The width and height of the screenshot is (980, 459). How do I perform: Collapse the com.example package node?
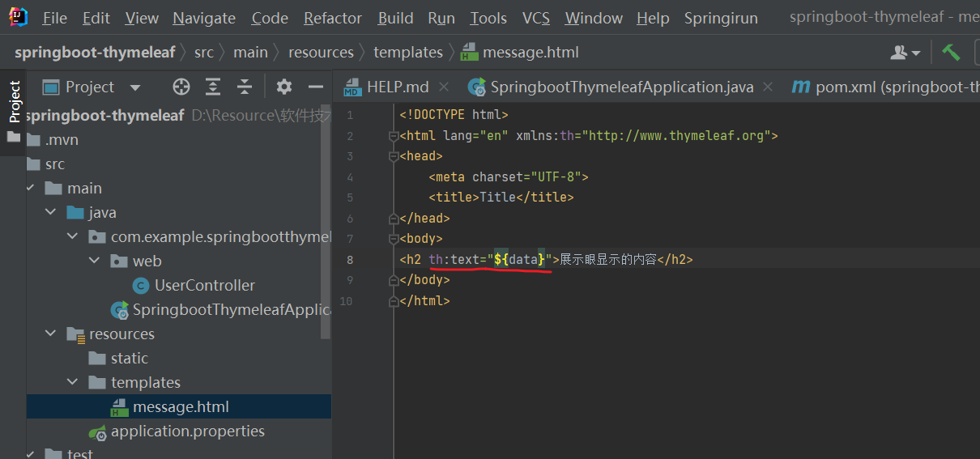(74, 236)
